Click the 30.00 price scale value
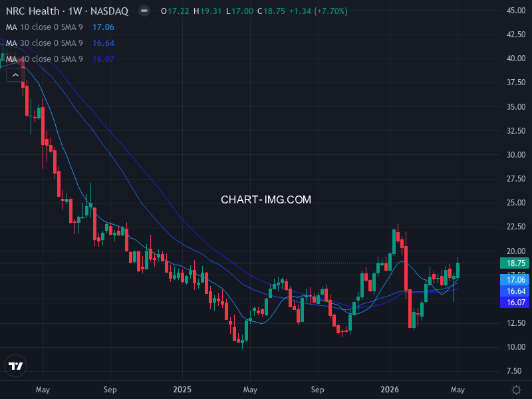 point(516,155)
